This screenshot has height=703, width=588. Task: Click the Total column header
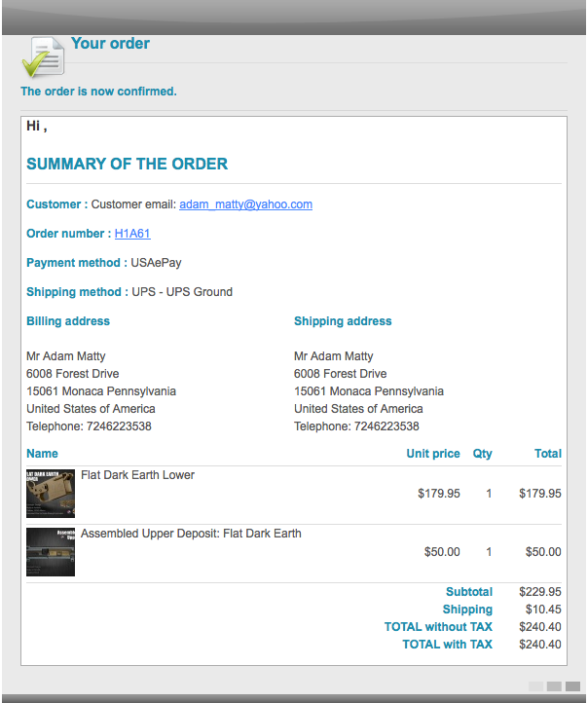548,454
